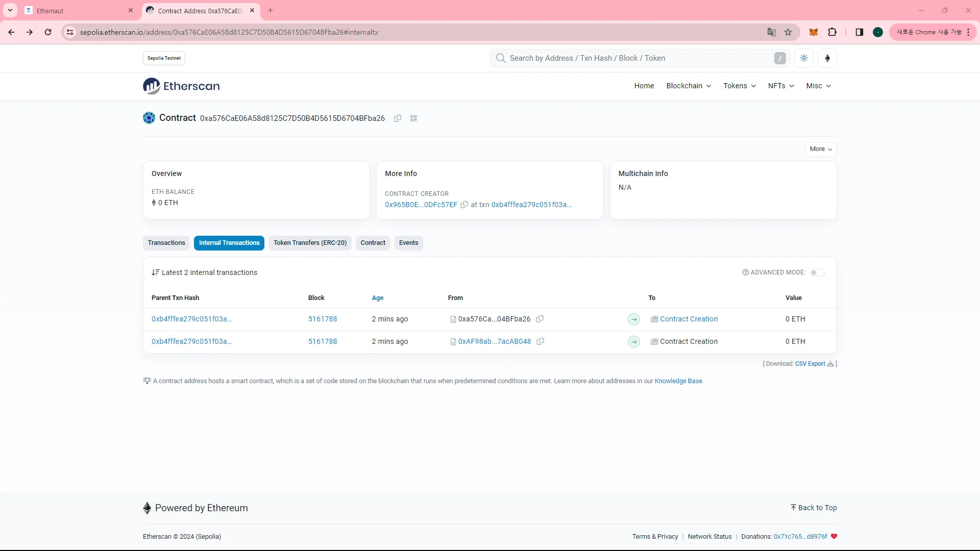Reload the current page

pyautogui.click(x=48, y=32)
